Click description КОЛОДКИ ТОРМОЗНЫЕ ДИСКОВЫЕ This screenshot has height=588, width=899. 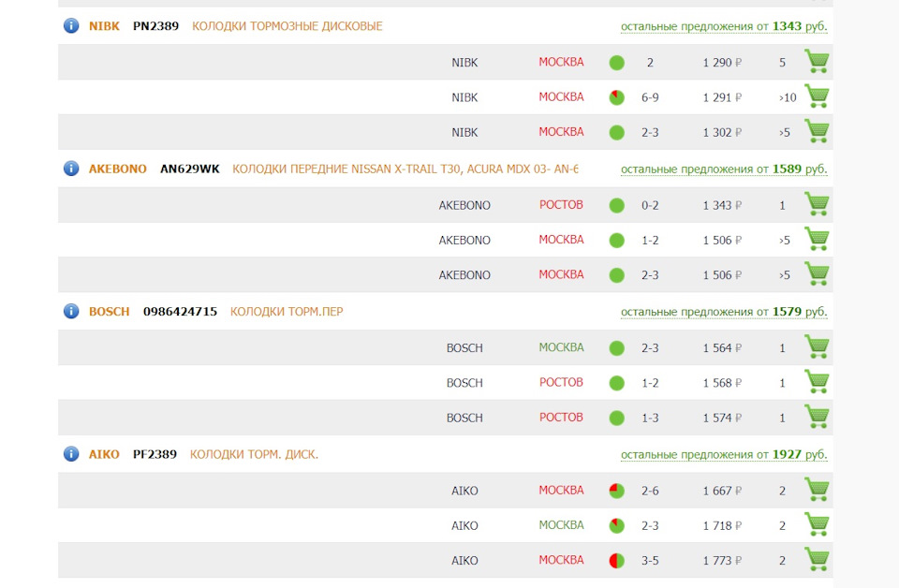coord(287,26)
